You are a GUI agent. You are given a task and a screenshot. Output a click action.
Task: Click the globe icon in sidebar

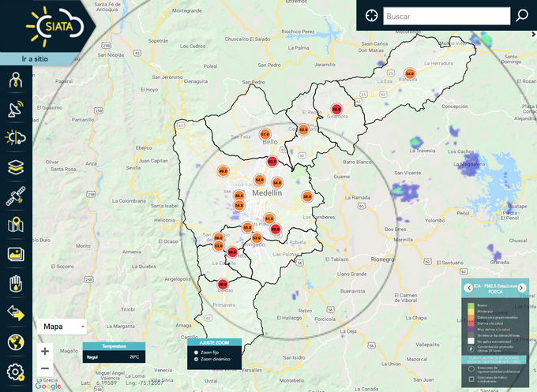pyautogui.click(x=16, y=342)
